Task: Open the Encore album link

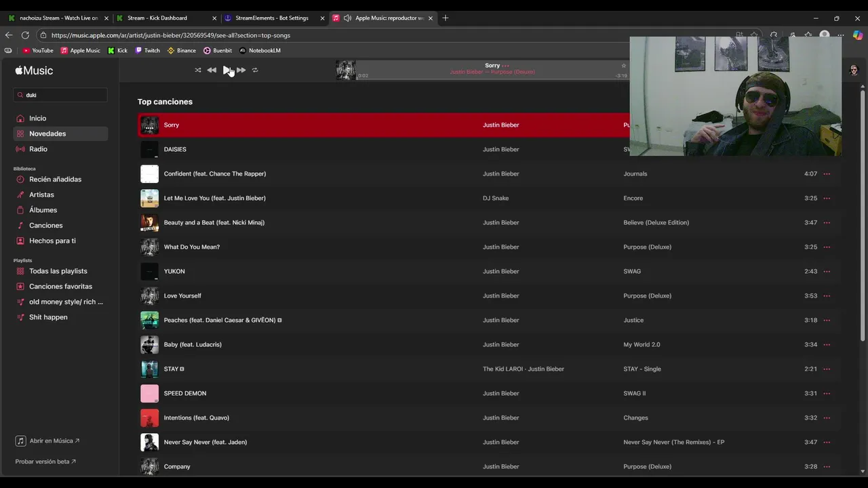Action: pyautogui.click(x=633, y=198)
